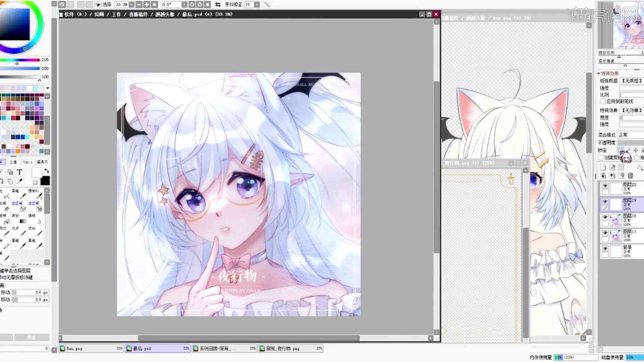Select the Text (T) tool
Viewport: 644px width, 362px height.
[x=19, y=172]
